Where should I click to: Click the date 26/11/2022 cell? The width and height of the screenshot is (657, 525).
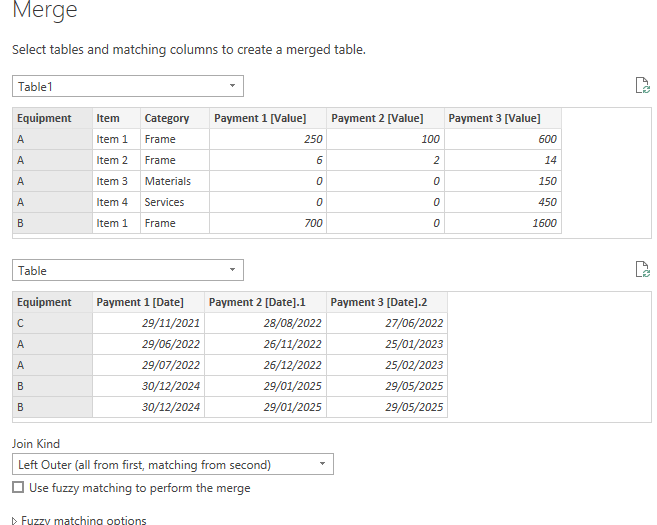tap(265, 344)
